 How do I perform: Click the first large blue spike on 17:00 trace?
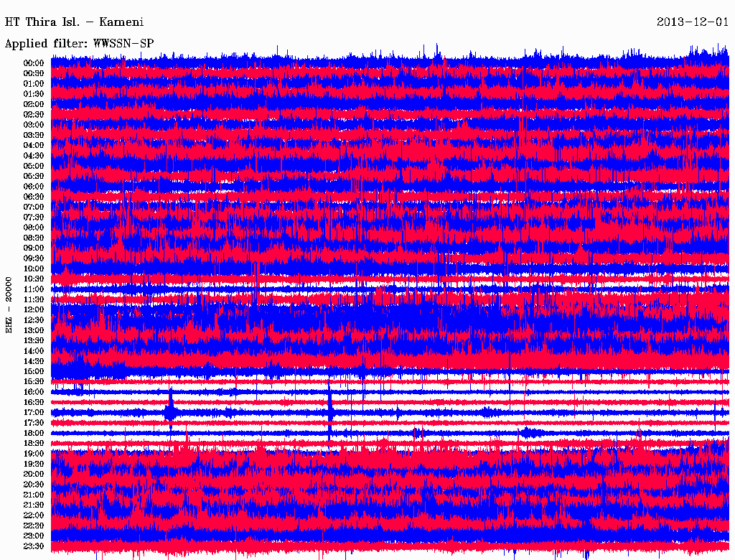click(x=170, y=411)
